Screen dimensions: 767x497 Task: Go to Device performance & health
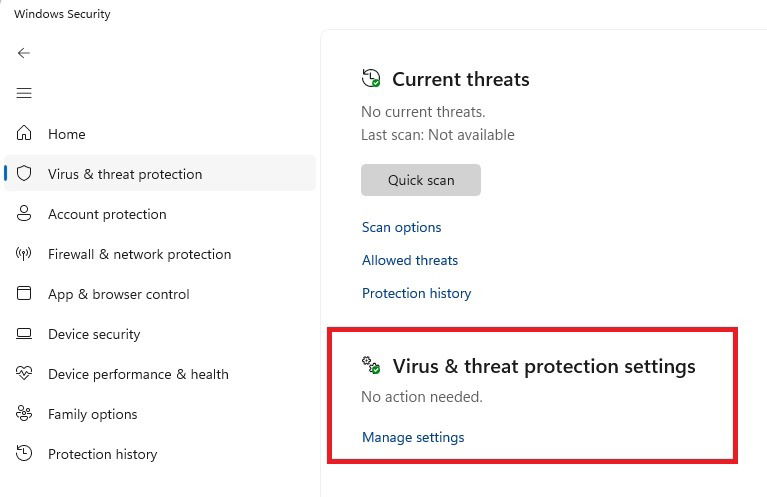[138, 374]
